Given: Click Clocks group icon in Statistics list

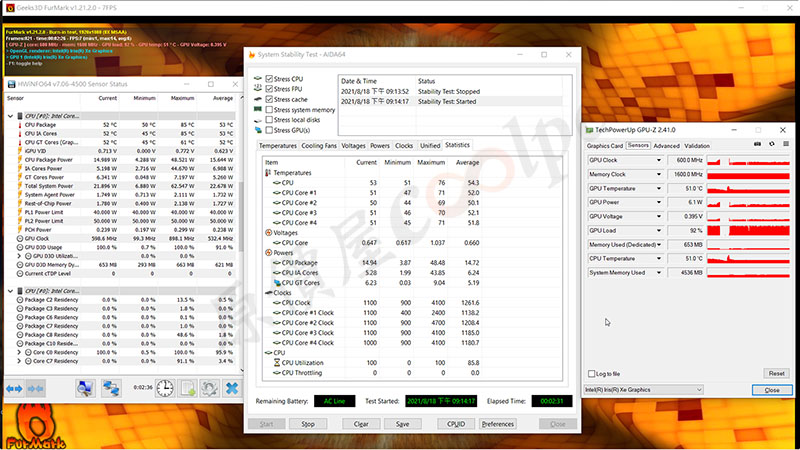Looking at the screenshot, I should [x=268, y=293].
